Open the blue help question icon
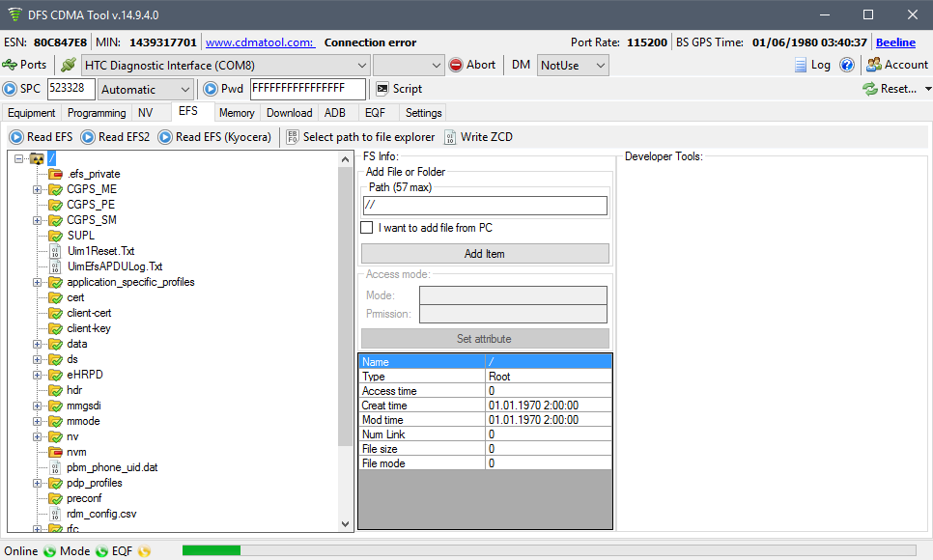Image resolution: width=933 pixels, height=560 pixels. click(x=847, y=65)
